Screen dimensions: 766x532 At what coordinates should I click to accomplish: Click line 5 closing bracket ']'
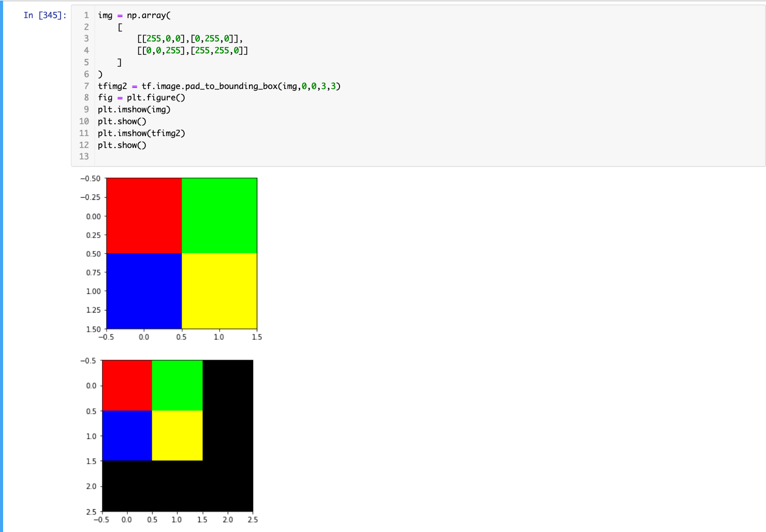pos(120,62)
